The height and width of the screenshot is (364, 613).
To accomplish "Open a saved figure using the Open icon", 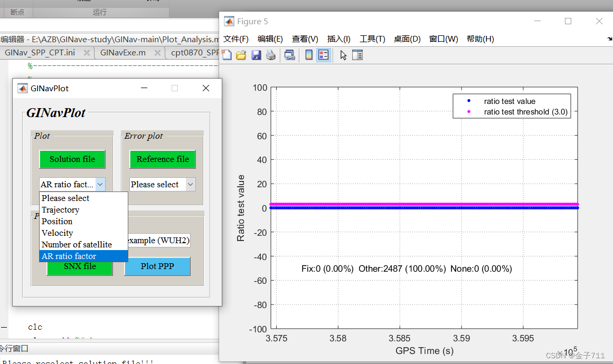I will [241, 54].
